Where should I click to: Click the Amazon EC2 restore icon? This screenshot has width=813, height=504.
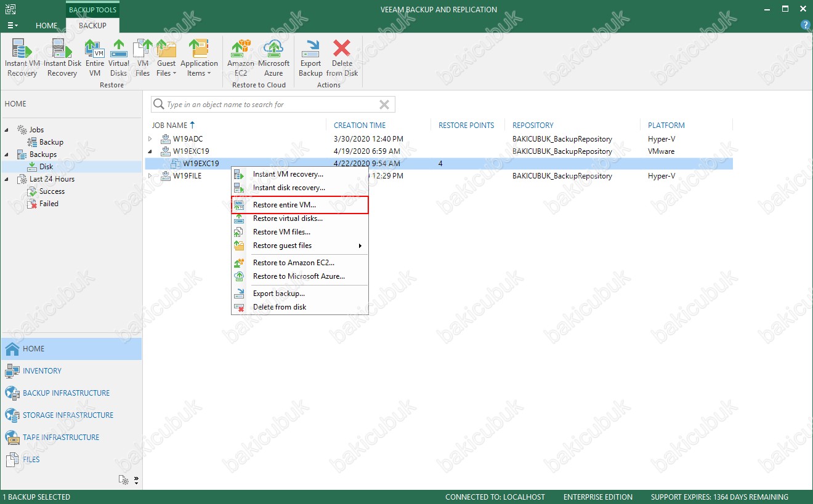click(x=241, y=58)
